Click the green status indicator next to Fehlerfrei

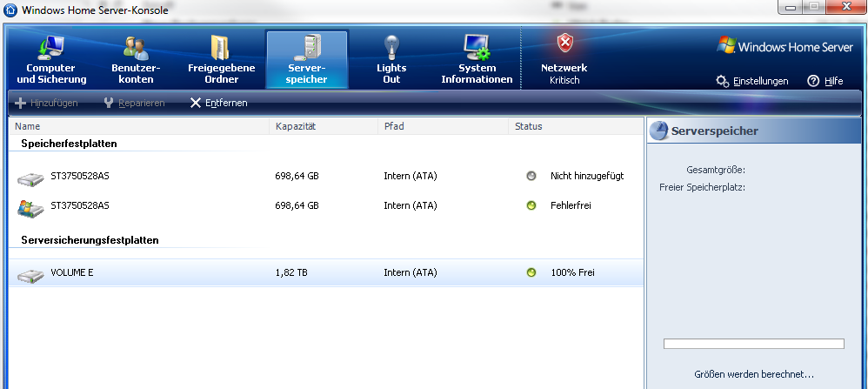(531, 205)
